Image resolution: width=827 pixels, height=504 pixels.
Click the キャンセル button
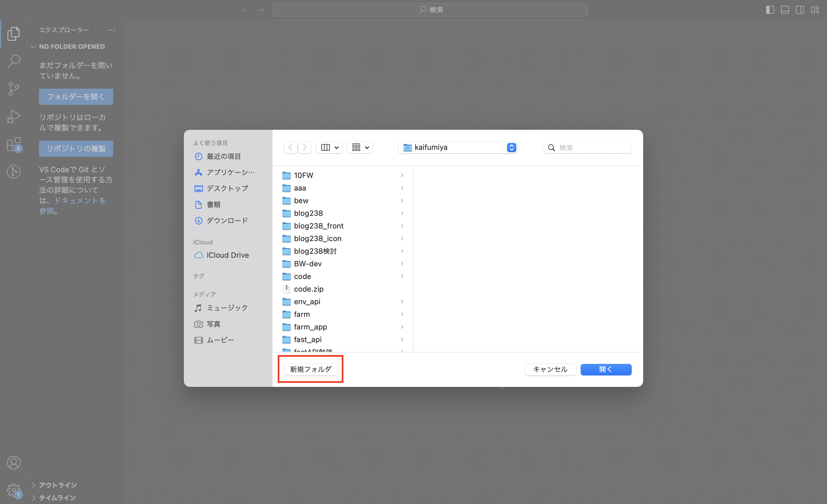550,369
